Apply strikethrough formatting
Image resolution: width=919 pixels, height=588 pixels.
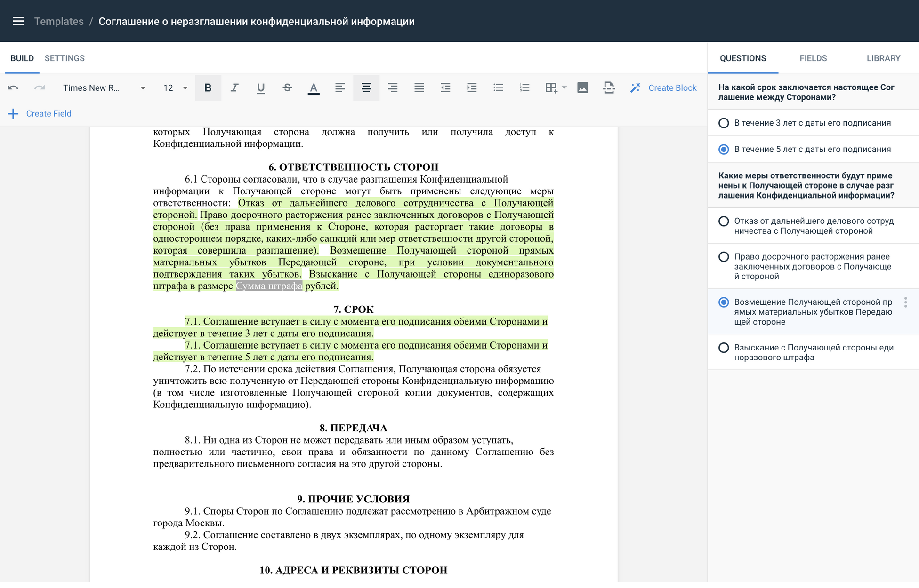pyautogui.click(x=287, y=88)
